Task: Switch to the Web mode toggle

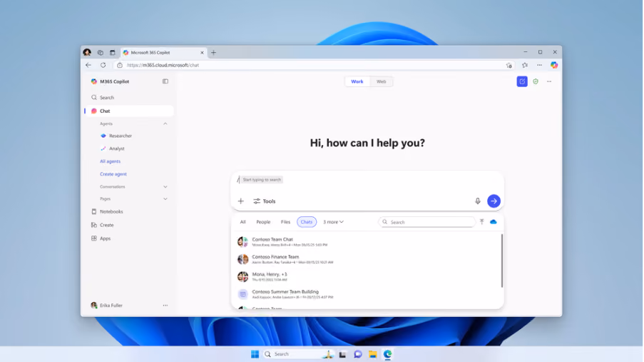Action: tap(381, 81)
